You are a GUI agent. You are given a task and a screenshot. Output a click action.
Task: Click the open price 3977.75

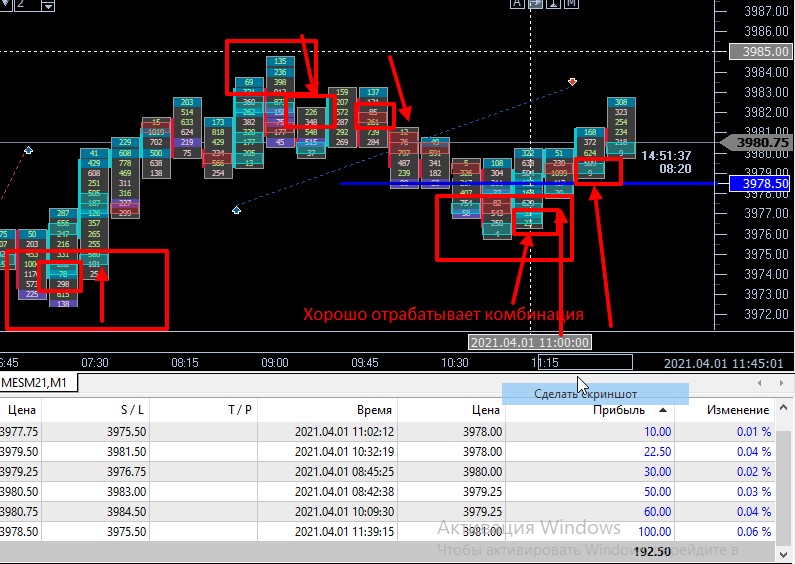(19, 432)
